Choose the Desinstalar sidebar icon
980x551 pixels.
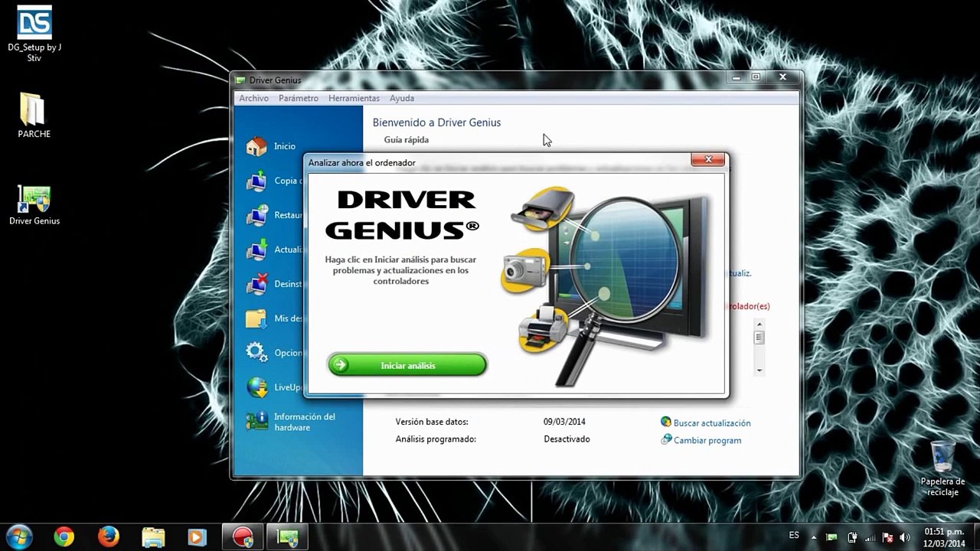tap(256, 284)
